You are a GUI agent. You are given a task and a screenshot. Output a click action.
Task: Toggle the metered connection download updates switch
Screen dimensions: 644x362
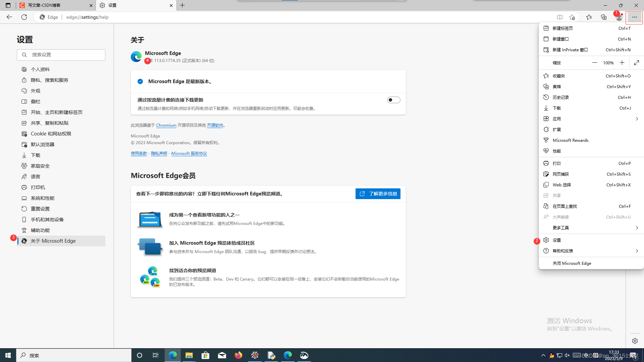tap(393, 100)
